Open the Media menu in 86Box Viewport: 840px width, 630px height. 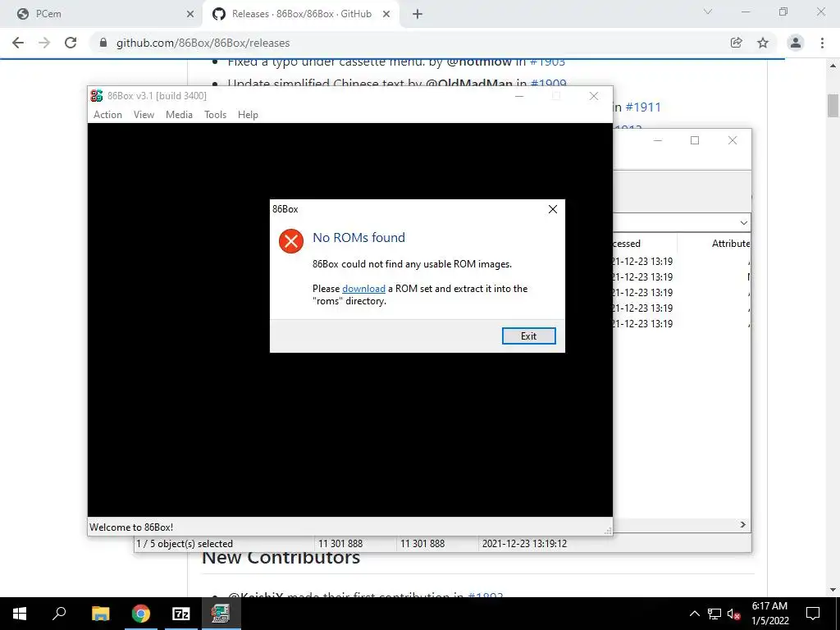tap(179, 115)
